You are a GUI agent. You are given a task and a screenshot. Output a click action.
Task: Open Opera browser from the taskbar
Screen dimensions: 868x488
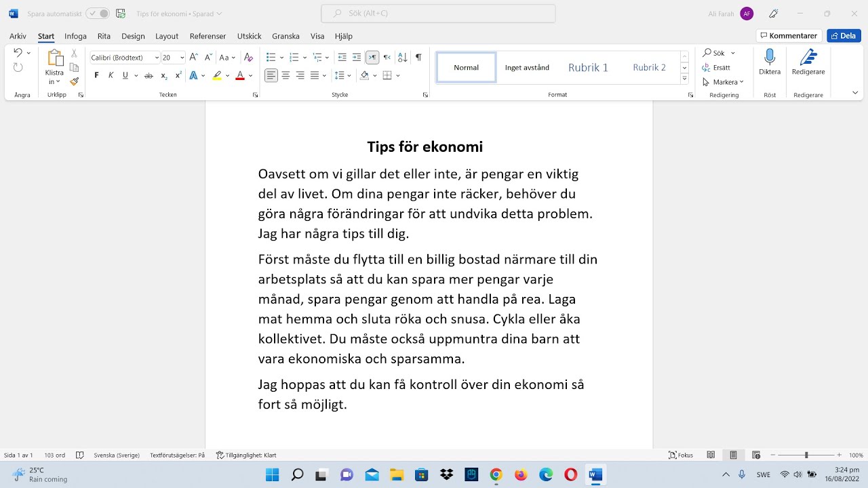570,474
